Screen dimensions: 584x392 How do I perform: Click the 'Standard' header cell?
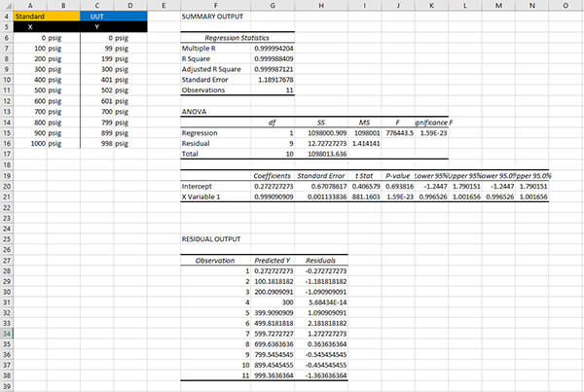click(x=47, y=16)
